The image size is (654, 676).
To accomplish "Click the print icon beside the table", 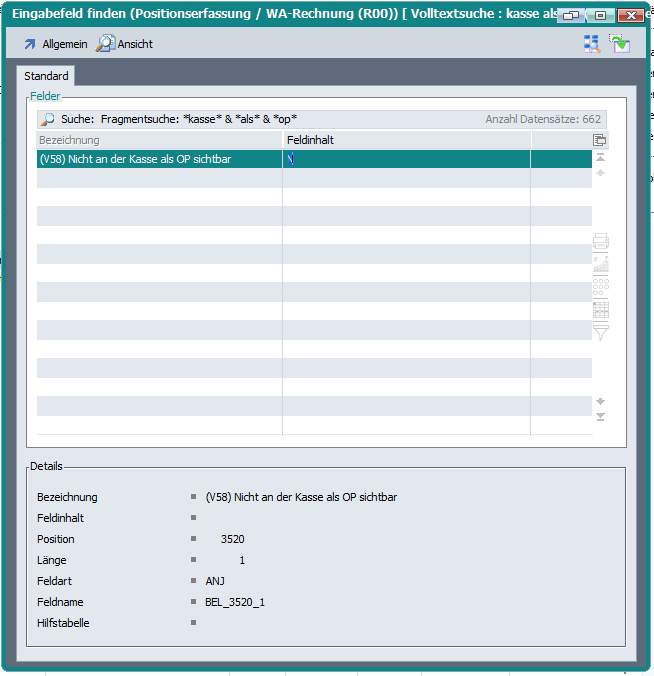I will coord(601,241).
